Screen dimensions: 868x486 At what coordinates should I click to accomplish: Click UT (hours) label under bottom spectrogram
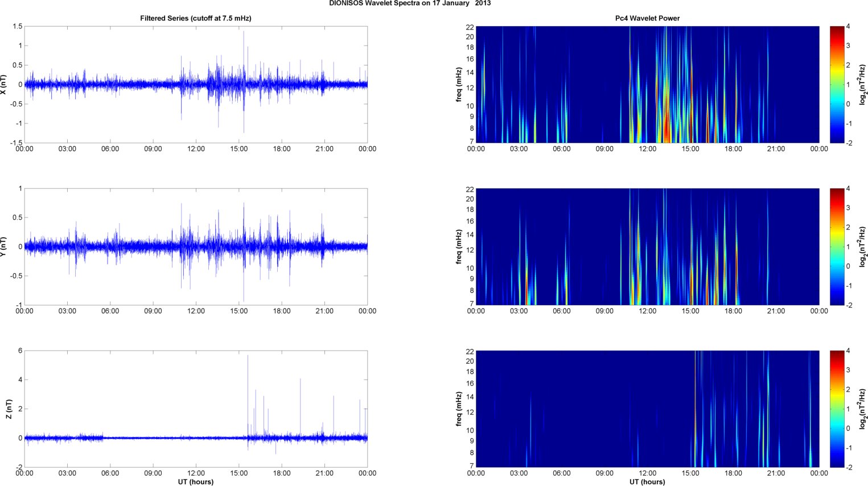pos(647,481)
